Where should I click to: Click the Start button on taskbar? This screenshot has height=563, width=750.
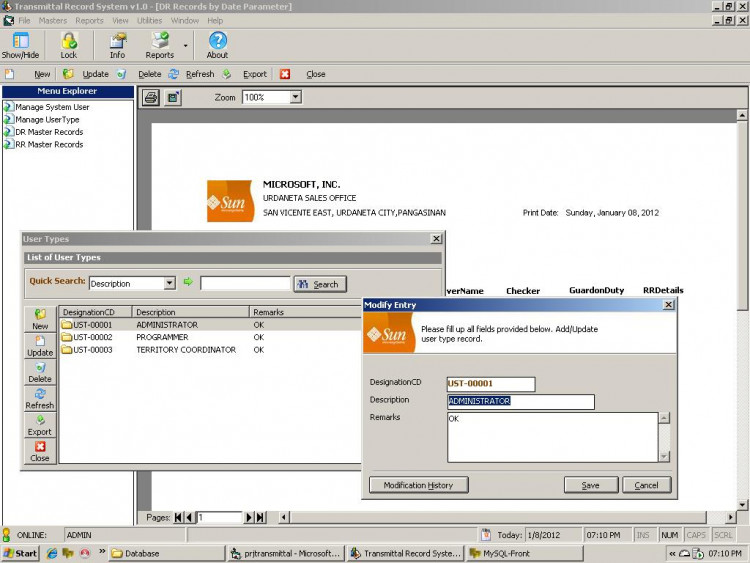[20, 553]
